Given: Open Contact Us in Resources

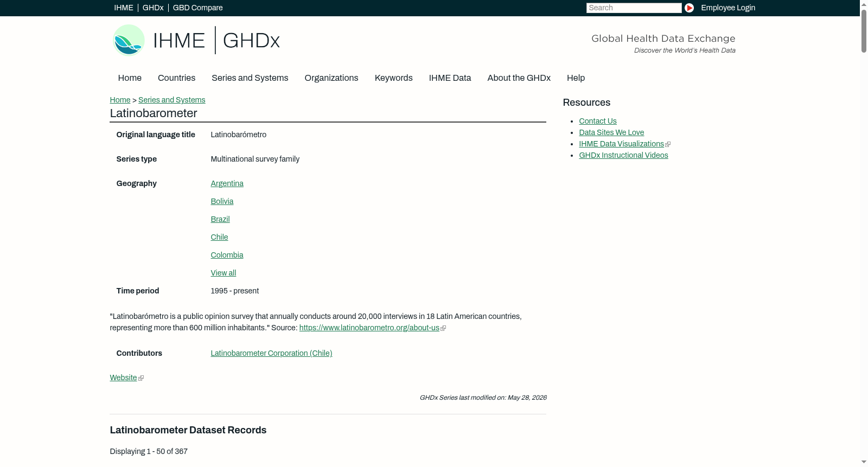Looking at the screenshot, I should [x=598, y=121].
